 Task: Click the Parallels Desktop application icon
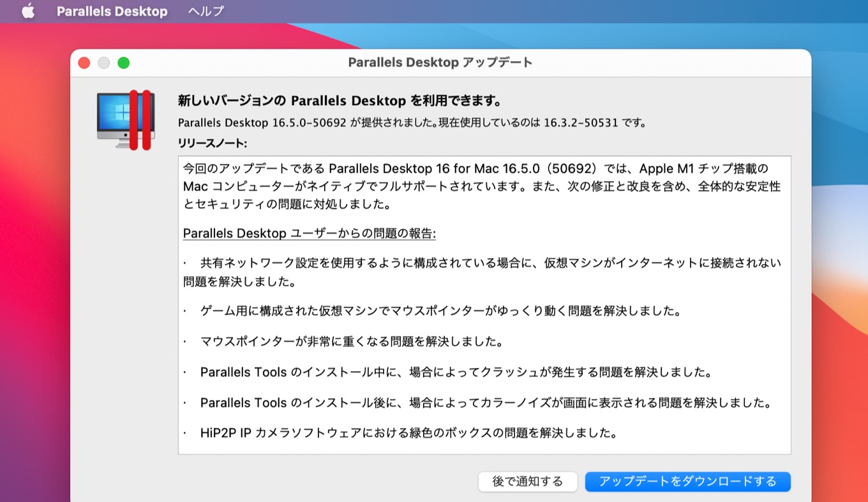pos(126,120)
